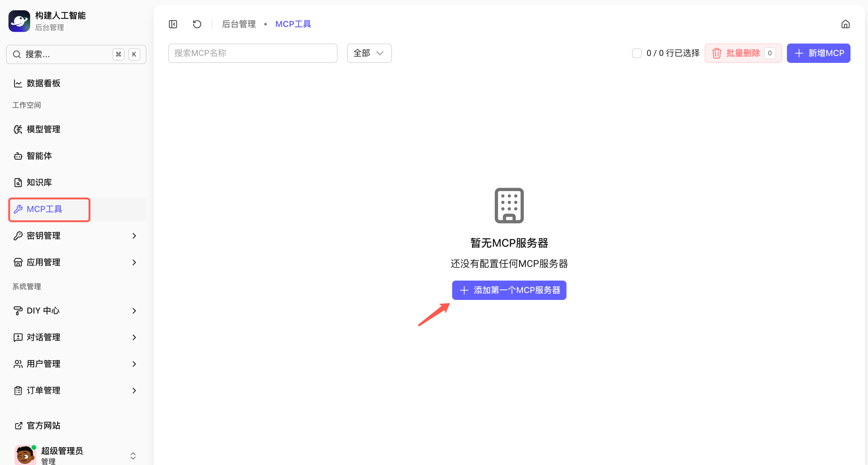Focus the 搜索MCP名称 search field
868x465 pixels.
[x=252, y=53]
